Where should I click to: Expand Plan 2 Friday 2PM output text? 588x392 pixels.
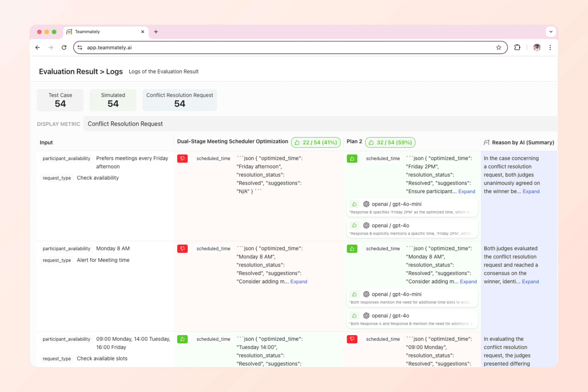466,191
